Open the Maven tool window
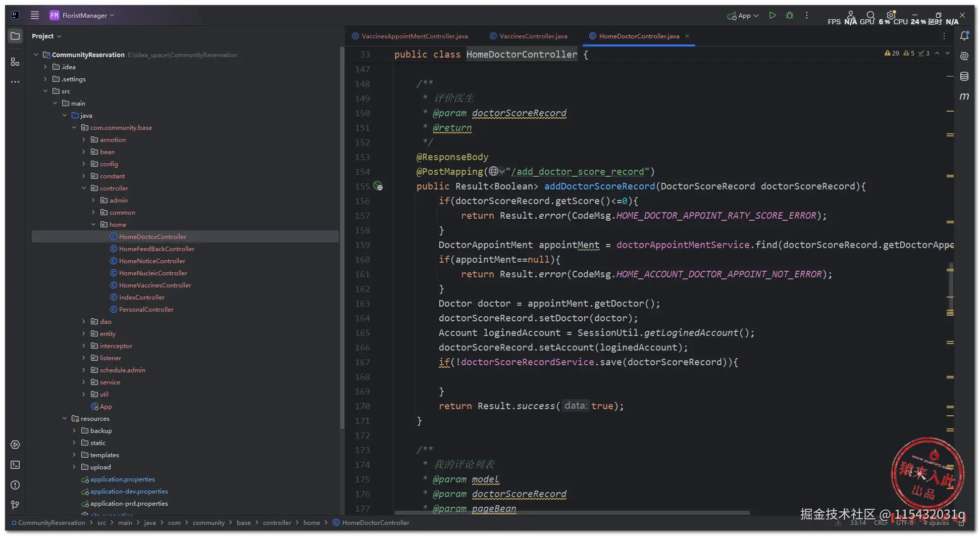 coord(964,96)
